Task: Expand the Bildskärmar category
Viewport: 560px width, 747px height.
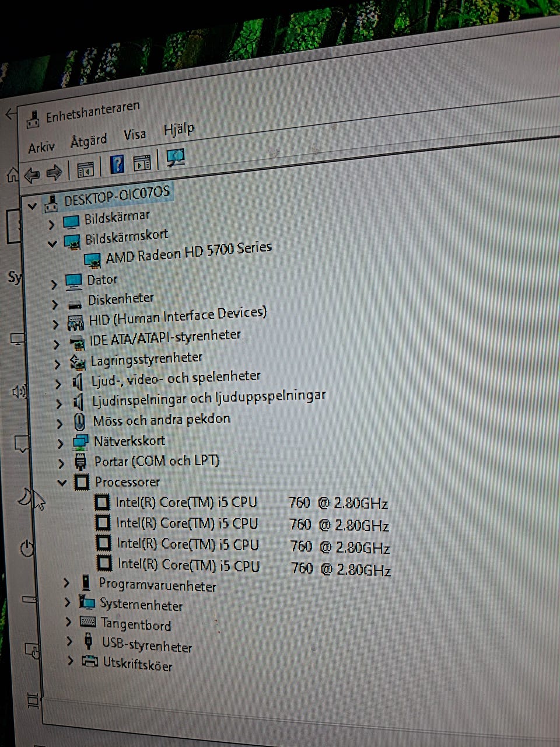Action: click(51, 224)
